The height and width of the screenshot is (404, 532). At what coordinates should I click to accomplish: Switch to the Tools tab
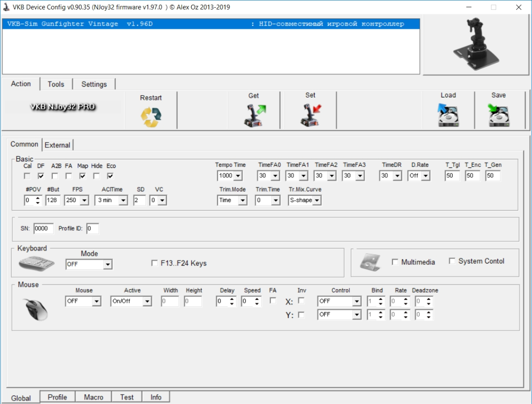[56, 84]
